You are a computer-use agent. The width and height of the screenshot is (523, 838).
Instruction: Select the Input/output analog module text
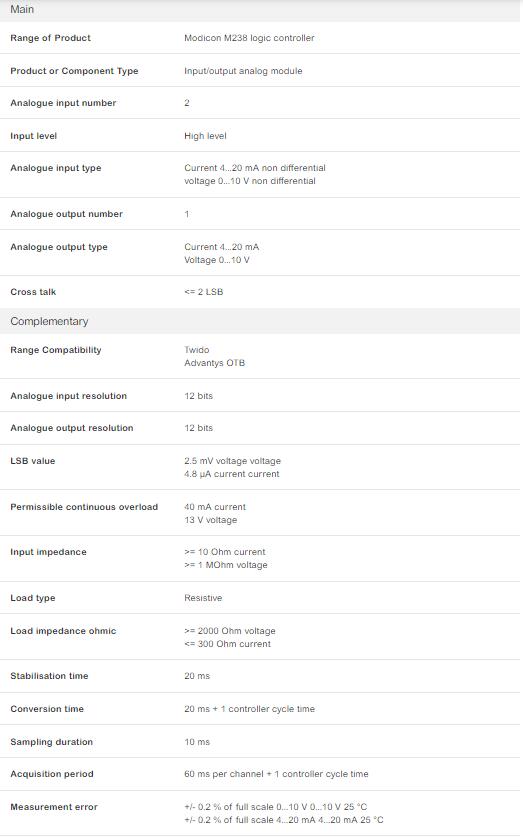pyautogui.click(x=243, y=71)
